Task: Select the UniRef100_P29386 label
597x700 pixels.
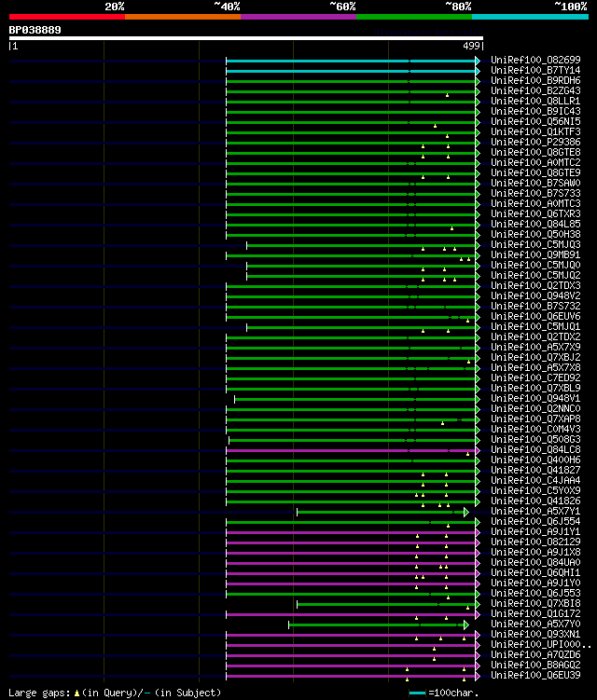Action: [x=535, y=142]
